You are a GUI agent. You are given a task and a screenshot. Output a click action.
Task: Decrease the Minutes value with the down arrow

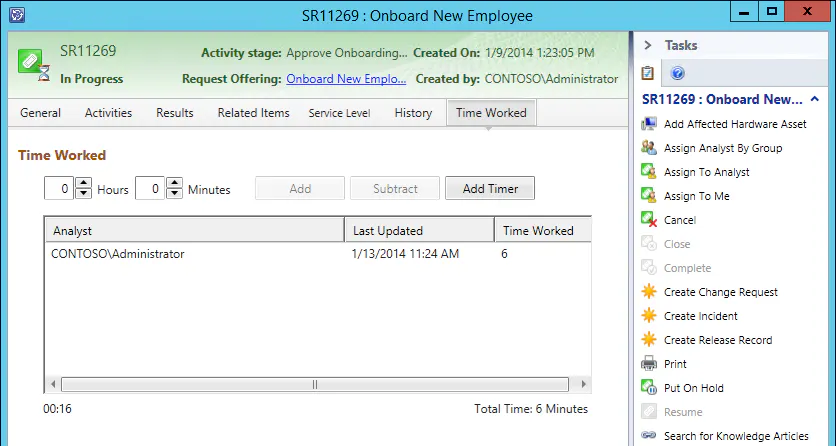tap(174, 193)
